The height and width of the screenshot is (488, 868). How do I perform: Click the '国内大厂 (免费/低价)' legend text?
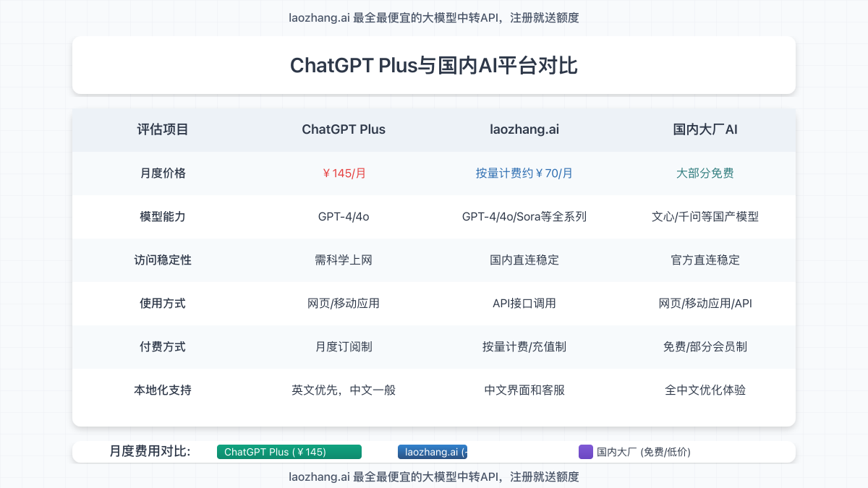pyautogui.click(x=644, y=452)
